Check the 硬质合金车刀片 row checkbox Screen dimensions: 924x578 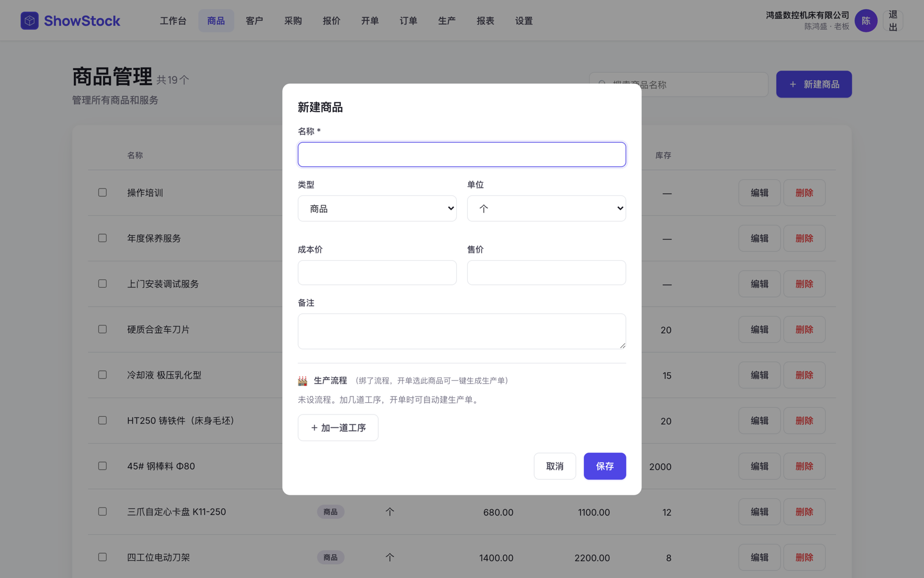tap(102, 329)
